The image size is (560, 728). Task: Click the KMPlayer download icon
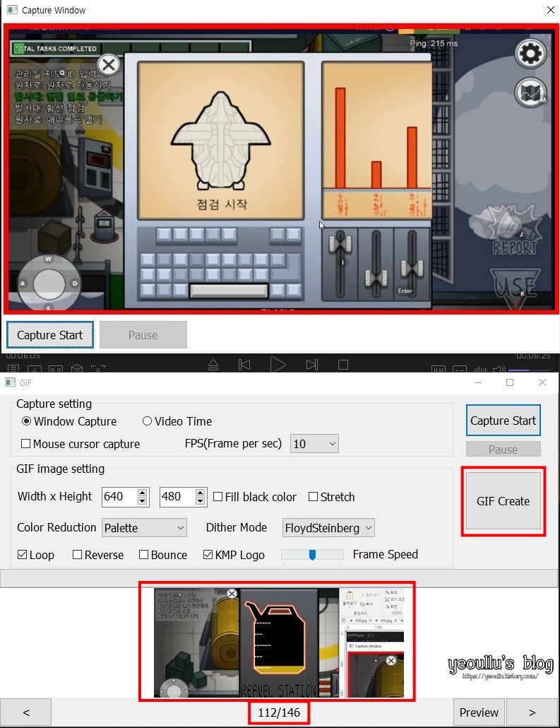pyautogui.click(x=35, y=369)
